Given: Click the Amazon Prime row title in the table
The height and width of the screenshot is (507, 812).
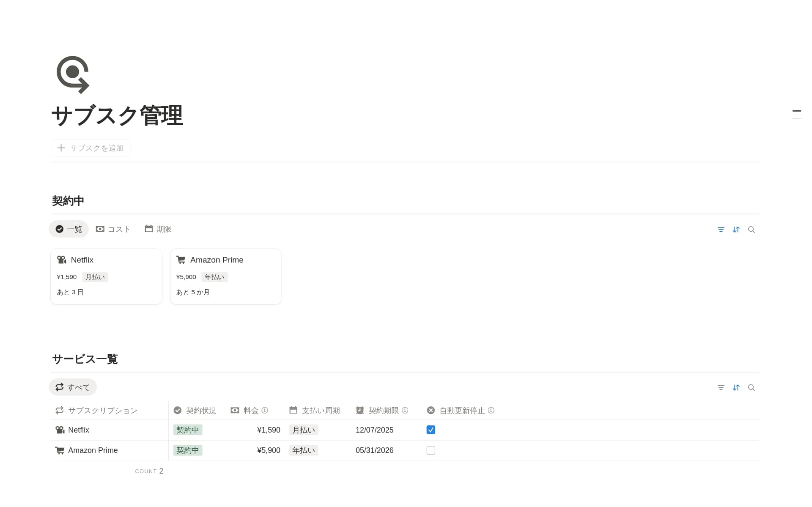Looking at the screenshot, I should click(93, 450).
